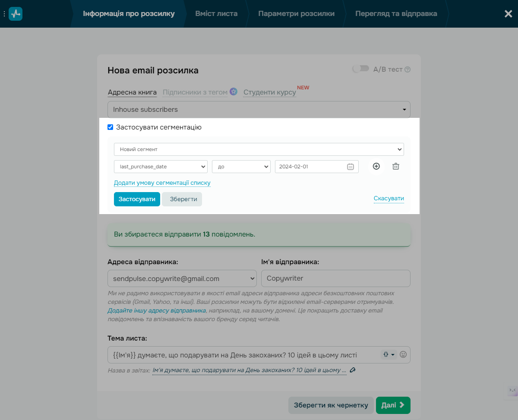Expand the Inhouse subscribers address book dropdown
The height and width of the screenshot is (420, 518).
tap(259, 110)
